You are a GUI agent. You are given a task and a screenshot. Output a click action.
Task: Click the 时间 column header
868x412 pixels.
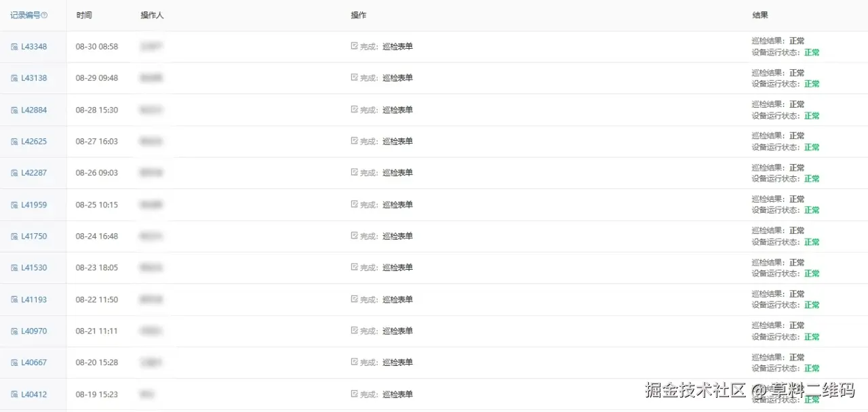(83, 15)
